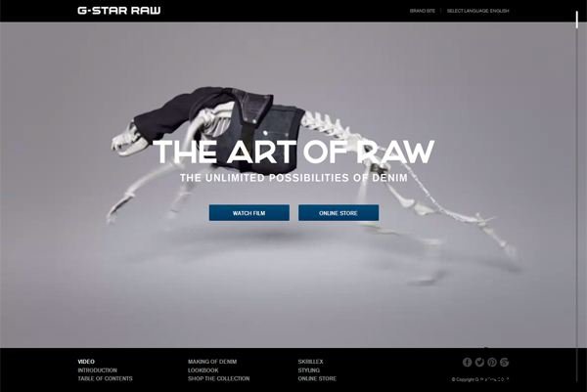Open the Styling footer link
Screen dimensions: 587x392
(x=309, y=370)
